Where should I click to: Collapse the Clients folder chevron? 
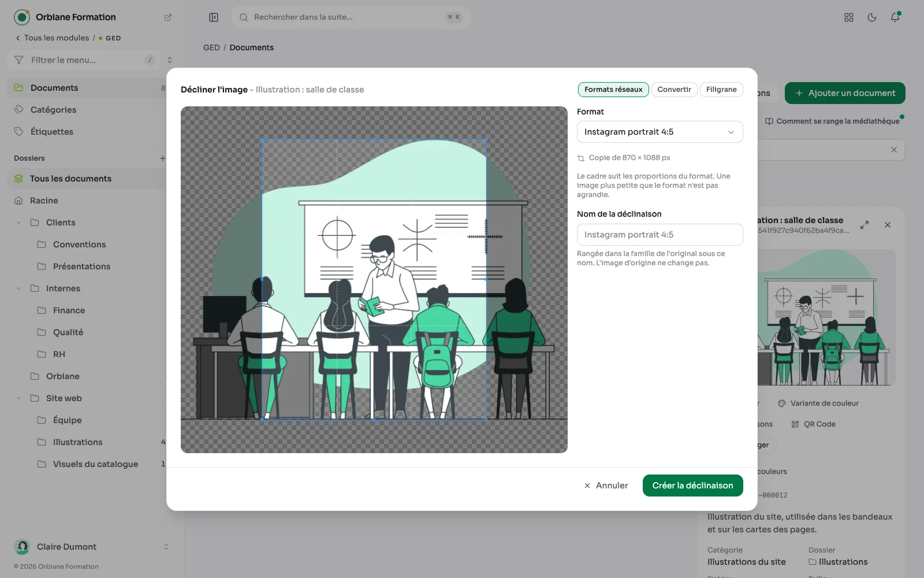click(x=18, y=223)
